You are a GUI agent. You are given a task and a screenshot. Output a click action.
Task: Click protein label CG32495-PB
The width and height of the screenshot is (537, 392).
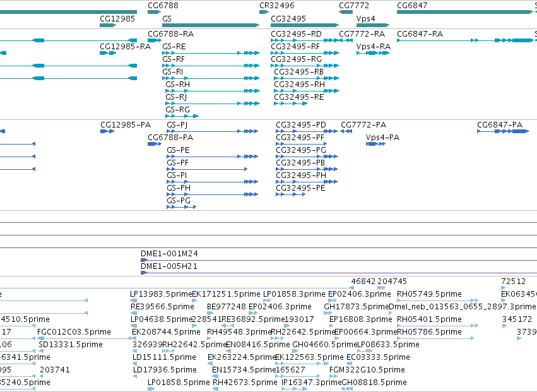(x=300, y=163)
